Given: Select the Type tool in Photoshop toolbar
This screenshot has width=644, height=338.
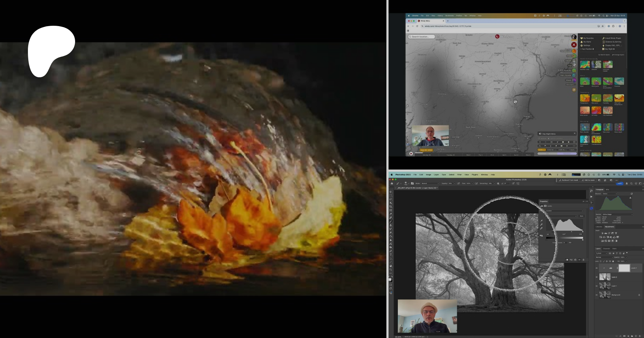Looking at the screenshot, I should click(391, 255).
